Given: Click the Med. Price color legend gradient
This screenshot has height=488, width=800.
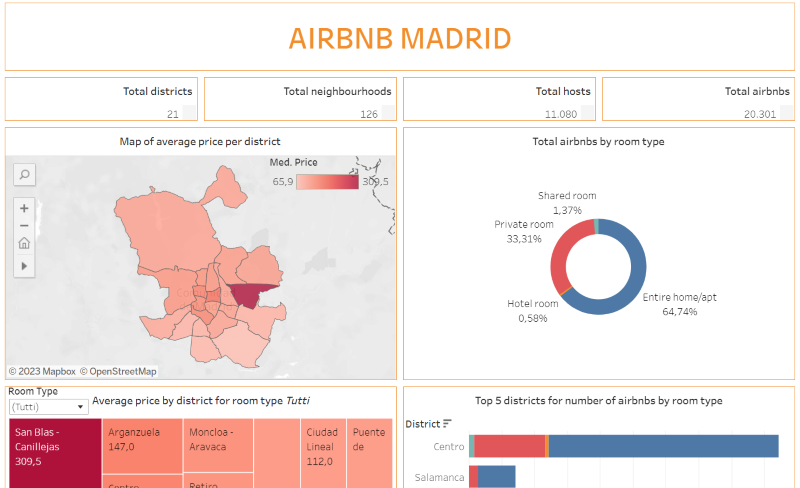Looking at the screenshot, I should click(327, 182).
